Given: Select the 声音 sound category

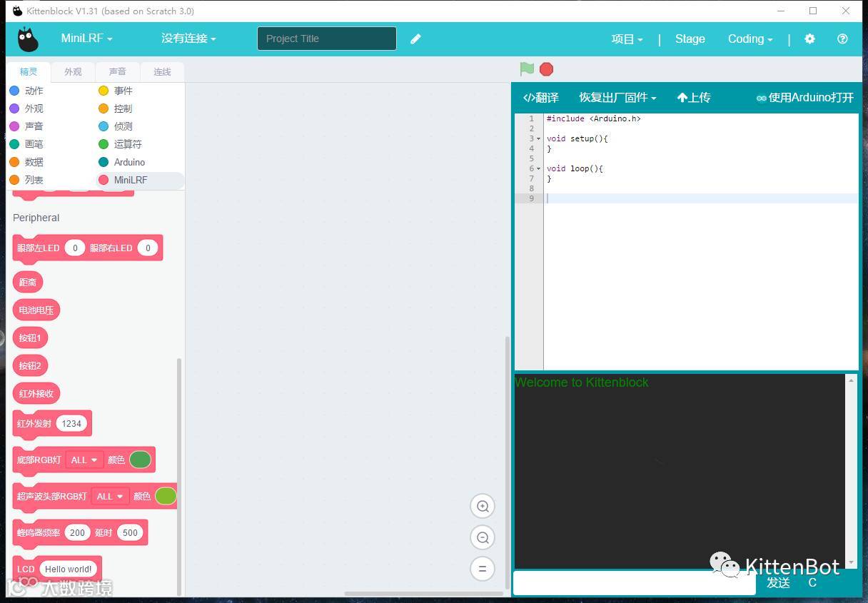Looking at the screenshot, I should click(26, 126).
